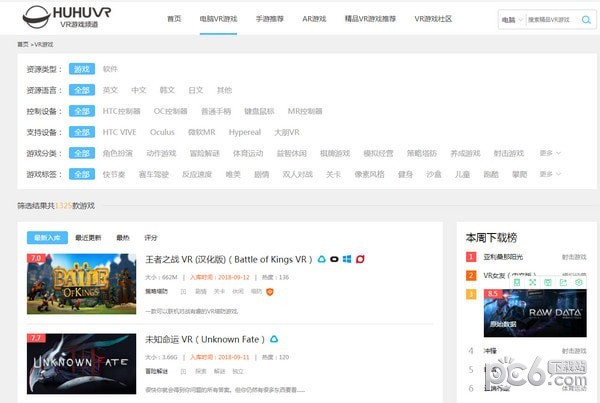Filter game tag by 赛车驾驶
600x403 pixels.
tap(154, 174)
